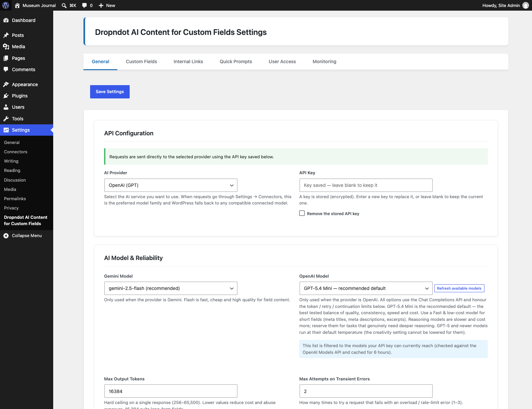
Task: Click the API Key input field
Action: (366, 185)
